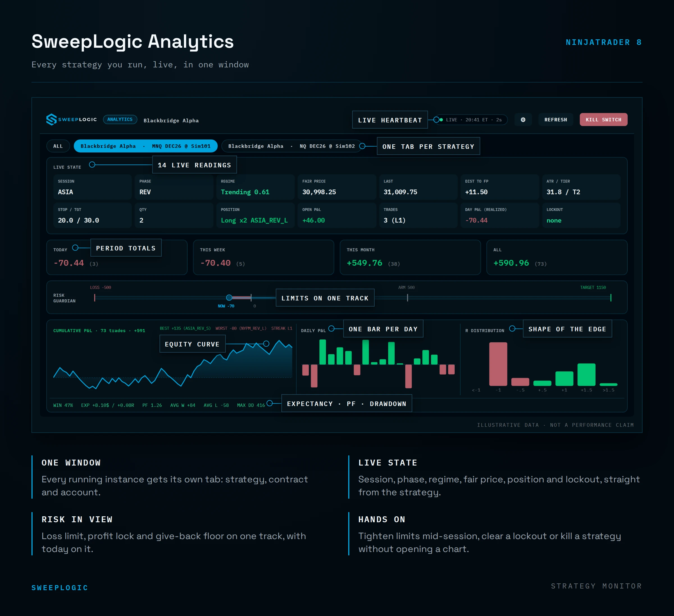Click BEST +135 (ASIA_REV_S) label

[185, 328]
